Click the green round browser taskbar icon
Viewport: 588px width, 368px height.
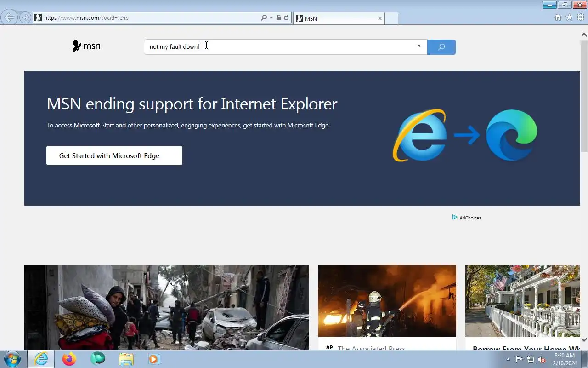[98, 358]
